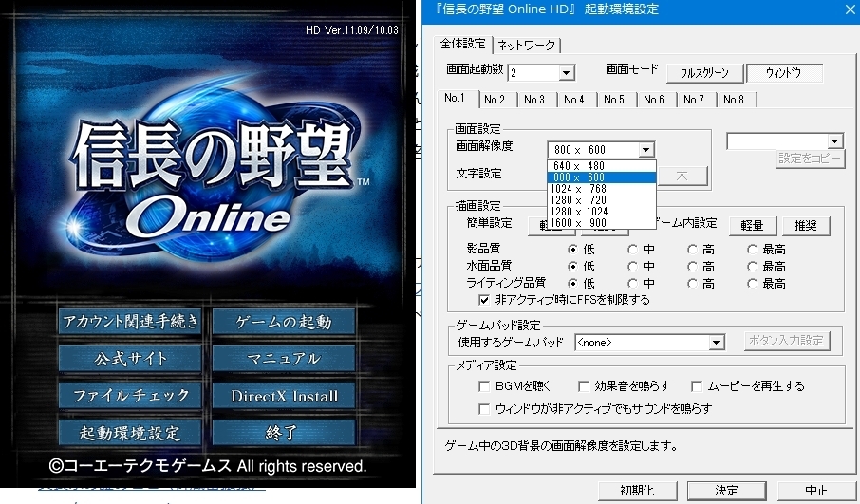Click the ゲーム内設定 推奨 button
The height and width of the screenshot is (504, 860).
coord(805,225)
